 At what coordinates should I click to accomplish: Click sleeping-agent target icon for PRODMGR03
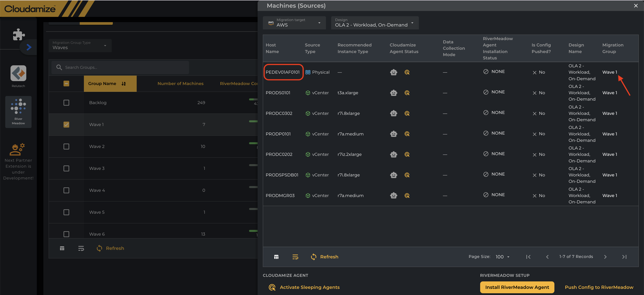(x=407, y=196)
